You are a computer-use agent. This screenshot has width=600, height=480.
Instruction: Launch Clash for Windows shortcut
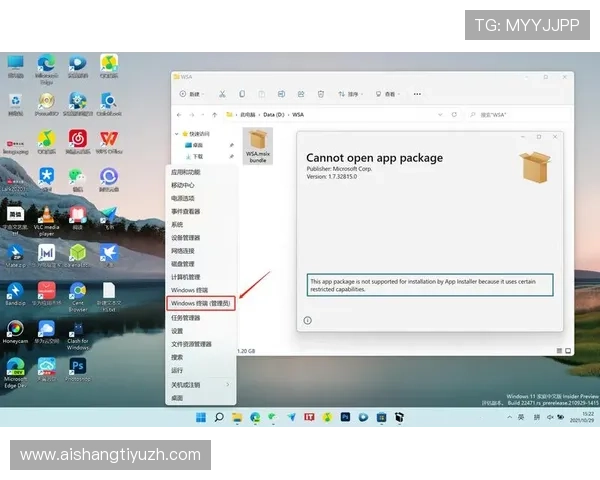coord(77,330)
